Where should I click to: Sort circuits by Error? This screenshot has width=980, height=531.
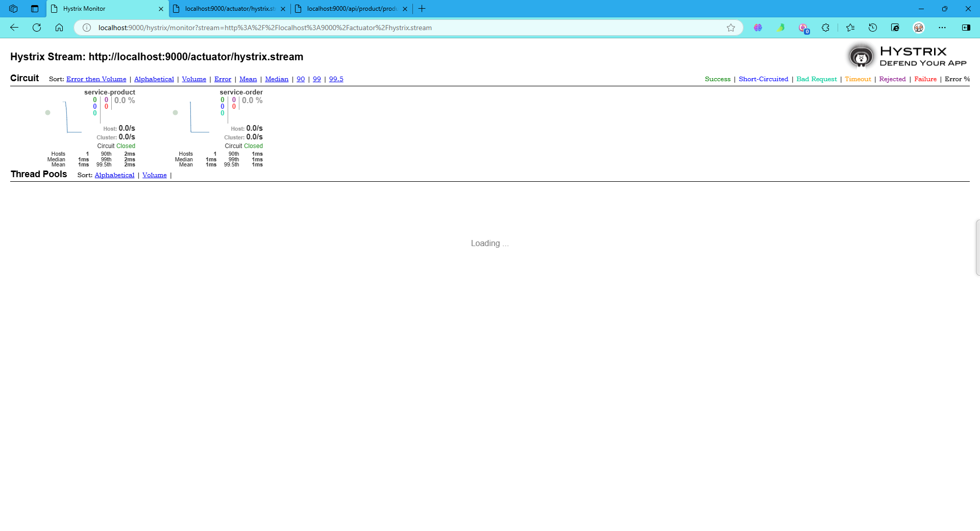pos(223,79)
